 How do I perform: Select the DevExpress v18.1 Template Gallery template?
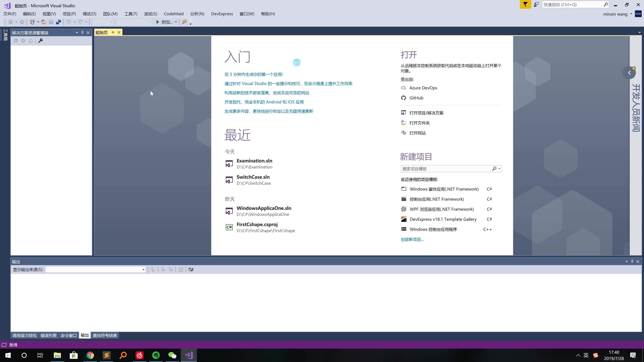pyautogui.click(x=446, y=219)
